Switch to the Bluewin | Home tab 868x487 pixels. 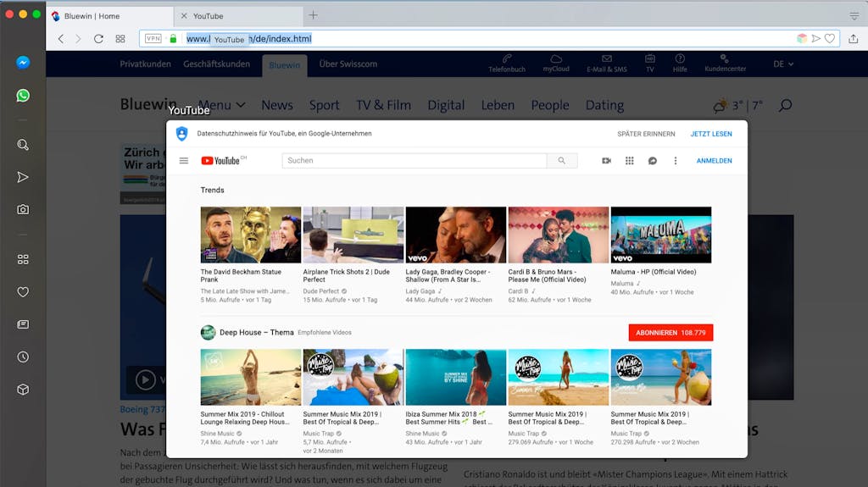pos(109,16)
